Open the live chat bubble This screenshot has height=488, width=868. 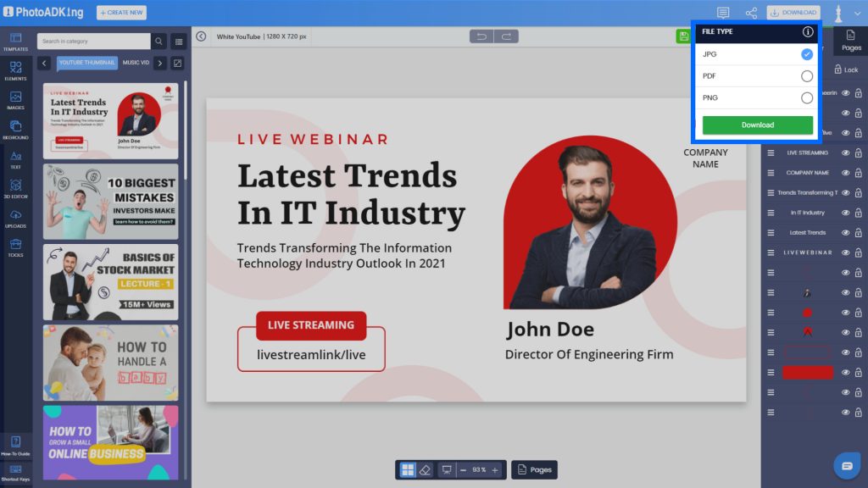coord(847,466)
